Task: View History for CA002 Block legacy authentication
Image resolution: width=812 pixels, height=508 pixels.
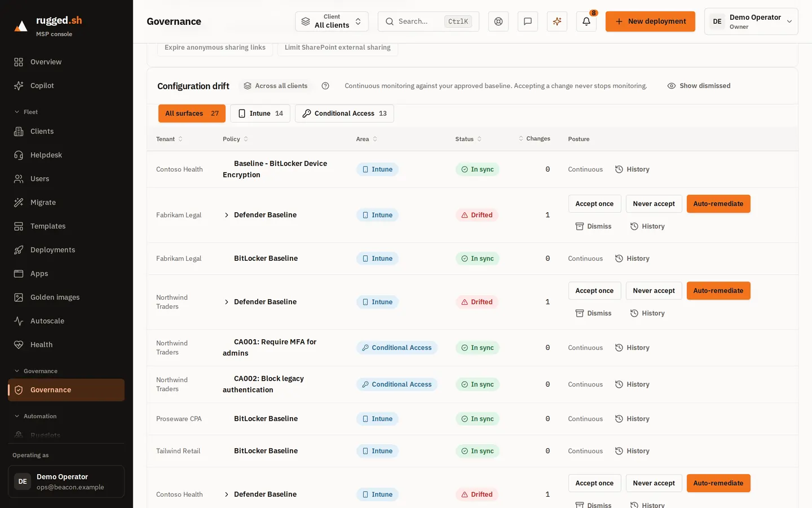Action: click(x=632, y=384)
